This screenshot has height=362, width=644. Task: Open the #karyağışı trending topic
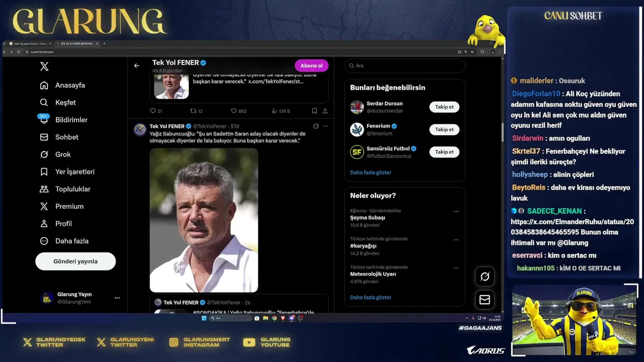364,246
